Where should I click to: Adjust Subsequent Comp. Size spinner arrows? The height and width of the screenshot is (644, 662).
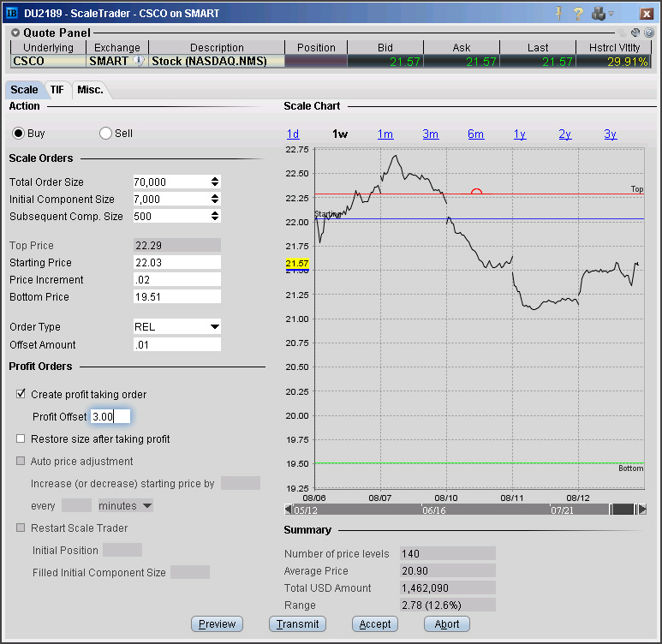[x=215, y=216]
